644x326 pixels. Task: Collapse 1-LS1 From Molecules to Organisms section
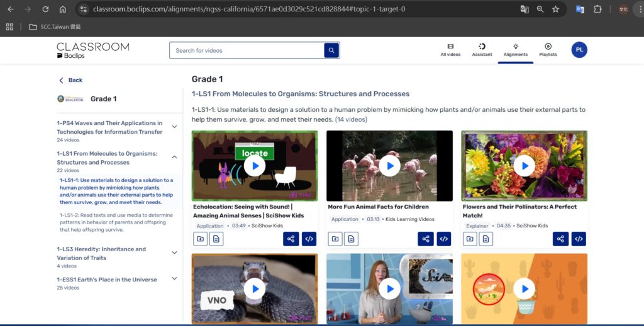tap(174, 157)
